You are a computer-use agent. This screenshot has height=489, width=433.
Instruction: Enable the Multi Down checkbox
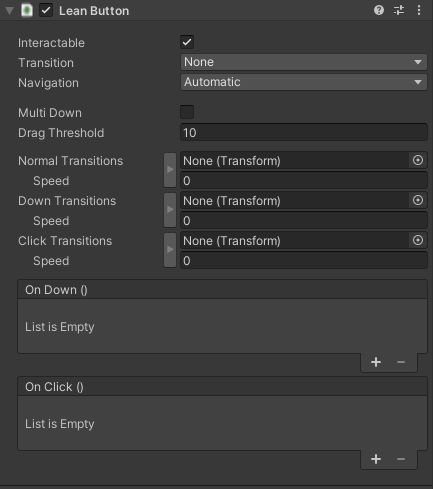pos(187,112)
